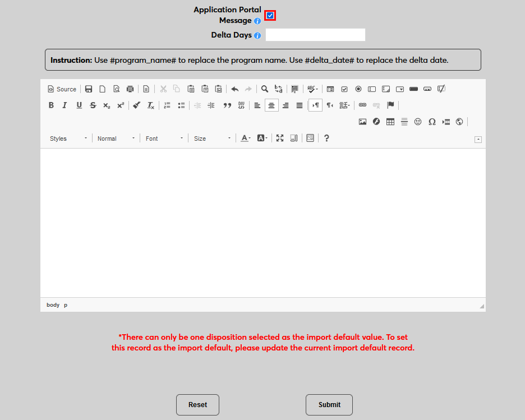Create a Div container
The height and width of the screenshot is (420, 525).
point(241,105)
